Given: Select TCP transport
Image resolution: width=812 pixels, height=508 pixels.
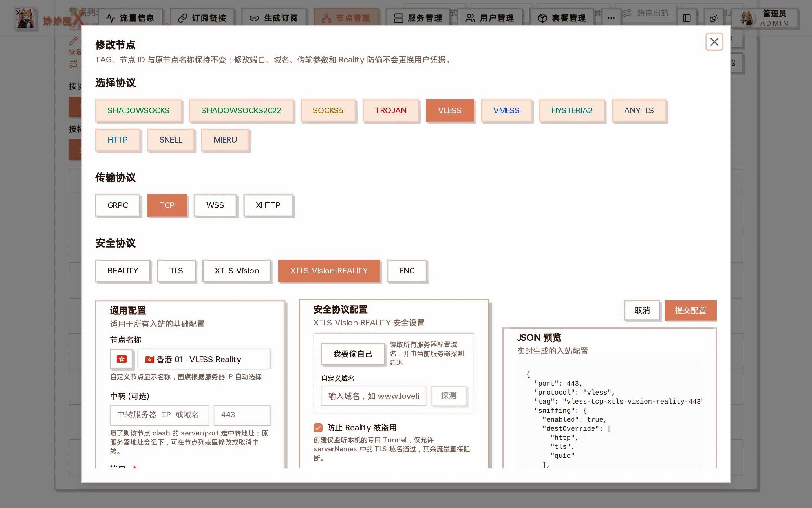Looking at the screenshot, I should pyautogui.click(x=167, y=205).
